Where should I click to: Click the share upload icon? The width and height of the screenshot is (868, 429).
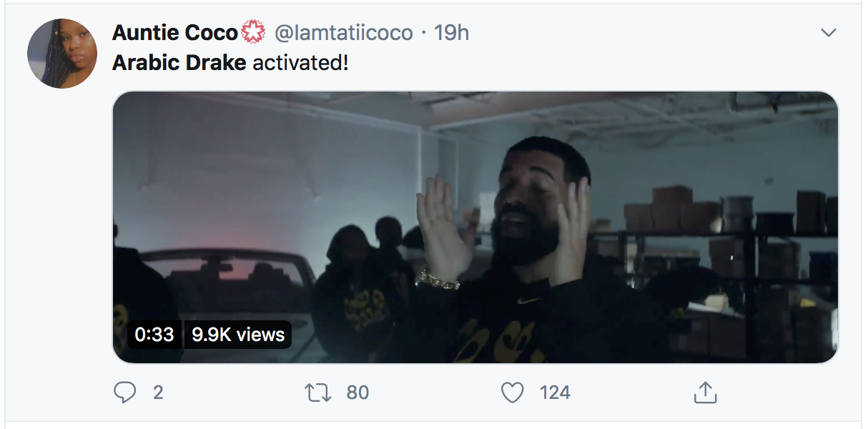click(x=705, y=392)
